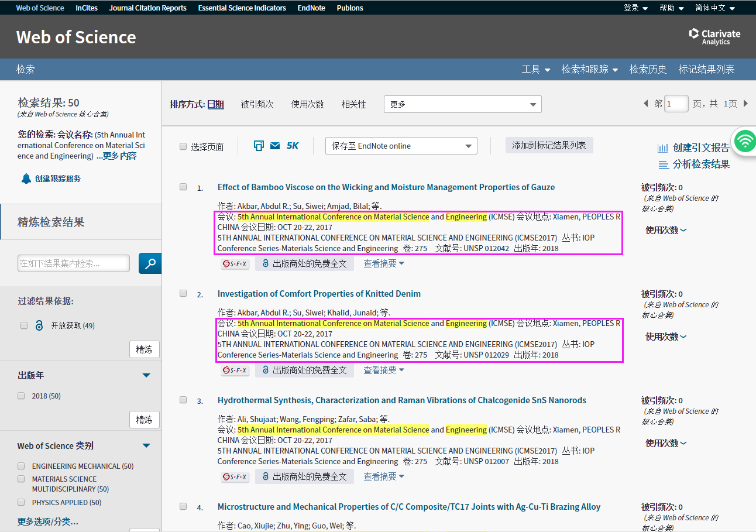Click the Clarivate Analytics logo
The image size is (756, 532).
[714, 36]
